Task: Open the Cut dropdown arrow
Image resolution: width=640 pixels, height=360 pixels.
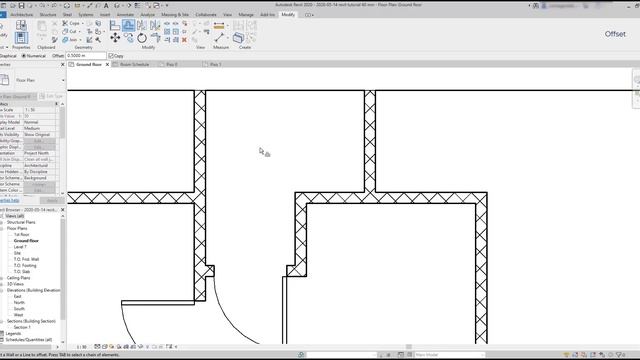Action: [80, 31]
